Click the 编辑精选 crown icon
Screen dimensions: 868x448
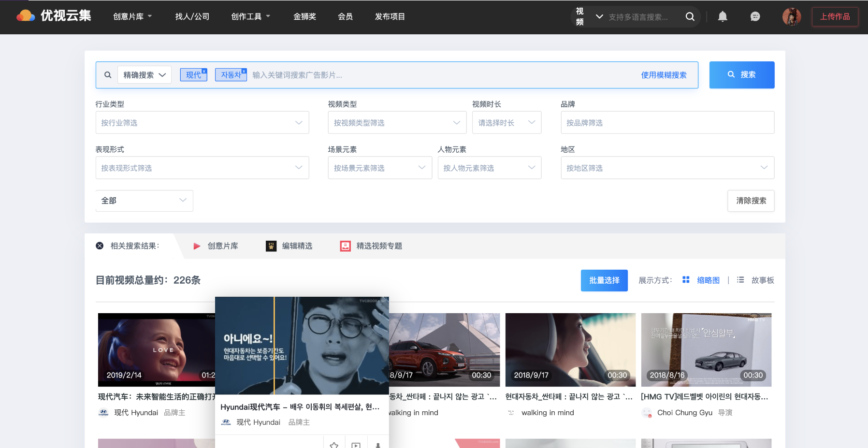pyautogui.click(x=271, y=246)
